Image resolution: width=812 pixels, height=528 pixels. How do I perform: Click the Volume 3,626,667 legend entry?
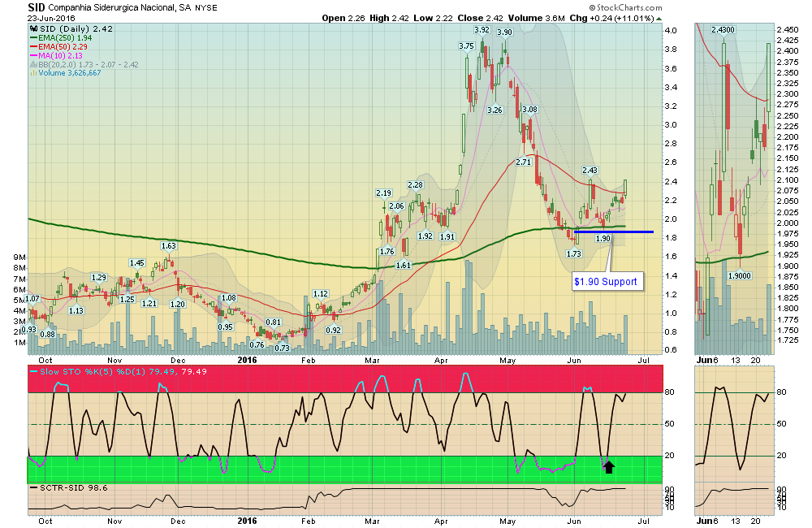65,73
